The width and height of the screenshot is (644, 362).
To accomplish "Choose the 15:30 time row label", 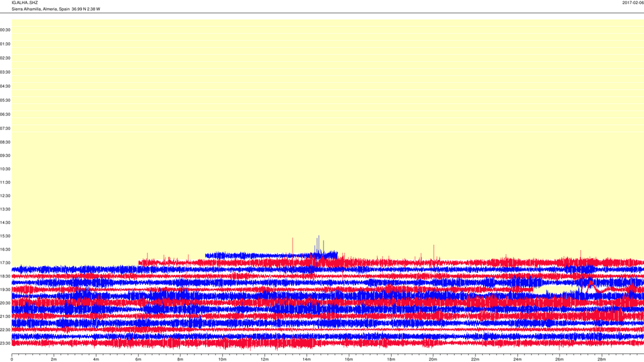I will [5, 236].
